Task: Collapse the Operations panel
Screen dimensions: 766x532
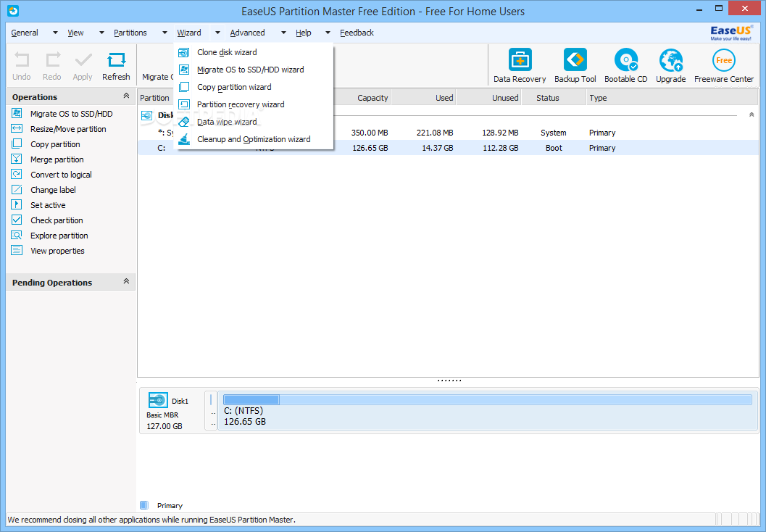Action: click(126, 96)
